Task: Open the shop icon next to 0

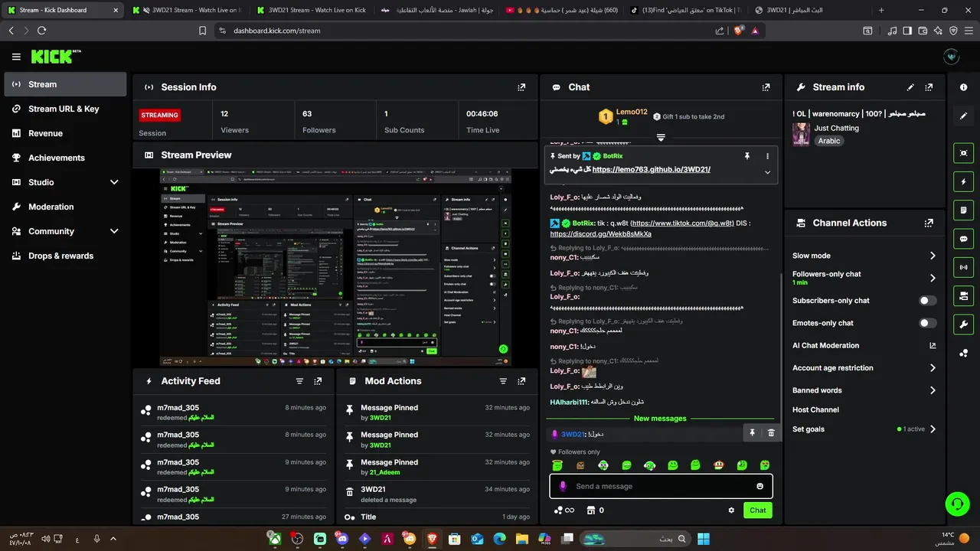Action: tap(591, 510)
